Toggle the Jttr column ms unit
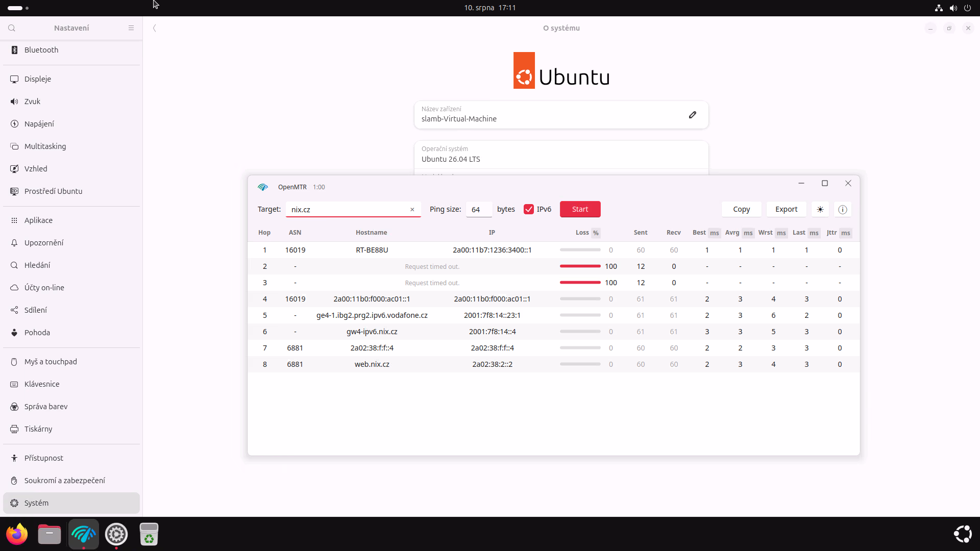 [846, 233]
